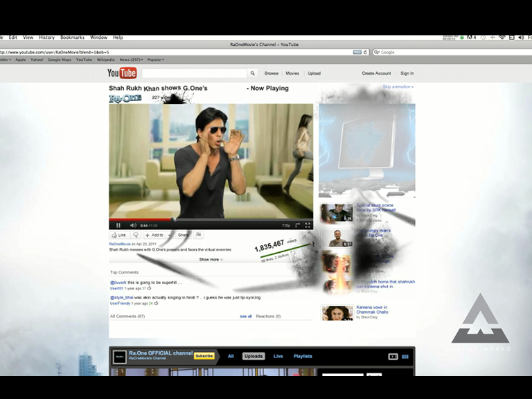Click the green status dot in the menu bar
Viewport: 532px width, 399px height.
click(462, 37)
